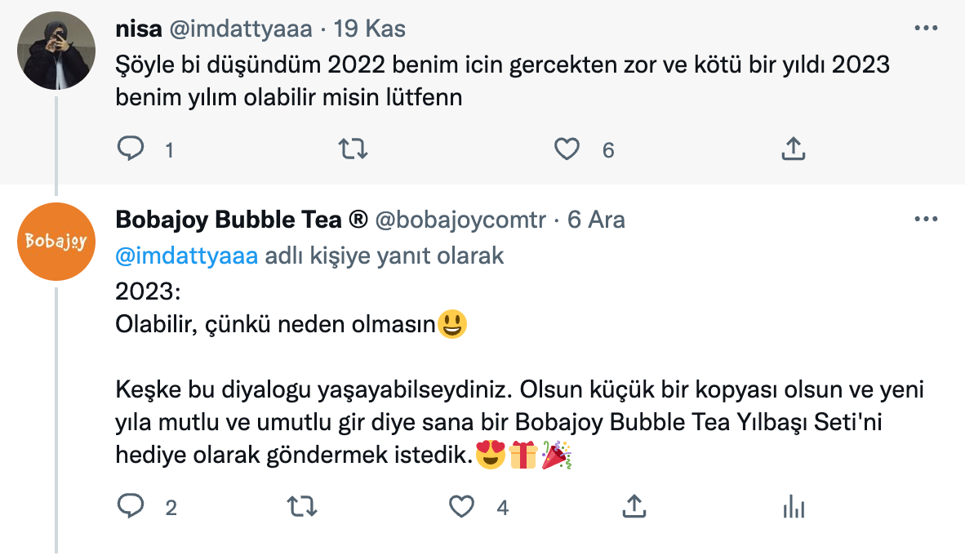The image size is (965, 560).
Task: Open the 19 Kas tweet timestamp
Action: click(x=370, y=29)
